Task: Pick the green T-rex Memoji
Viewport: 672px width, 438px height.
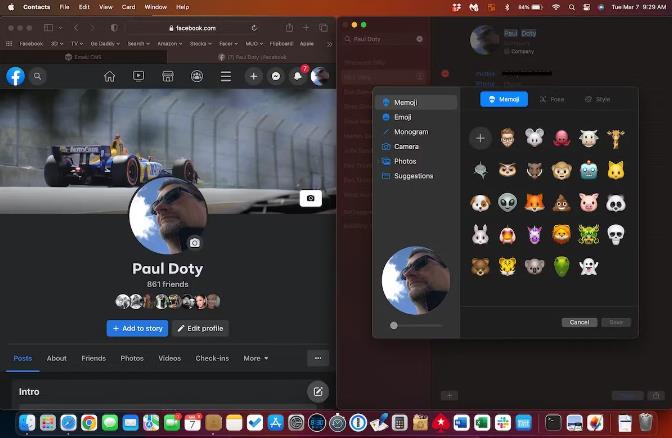Action: 561,267
